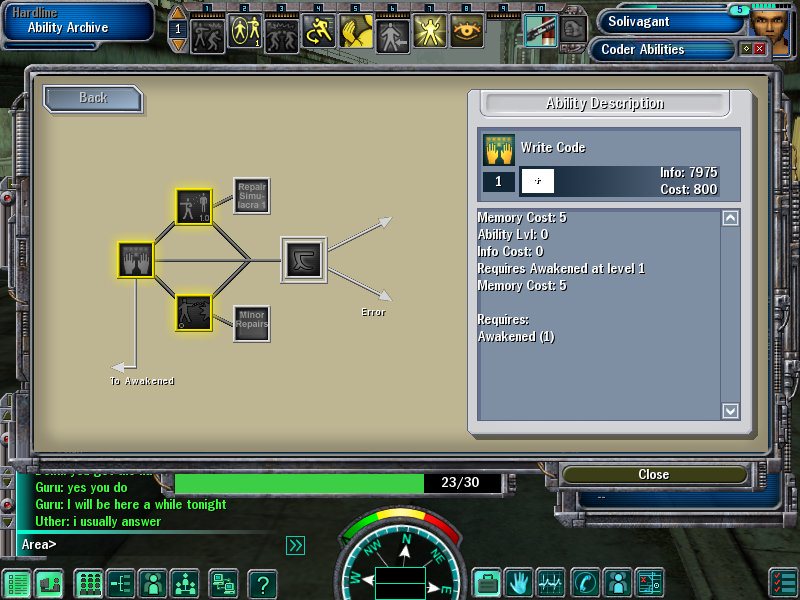Click the hand icon in bottom toolbar
The height and width of the screenshot is (600, 800).
click(x=518, y=583)
